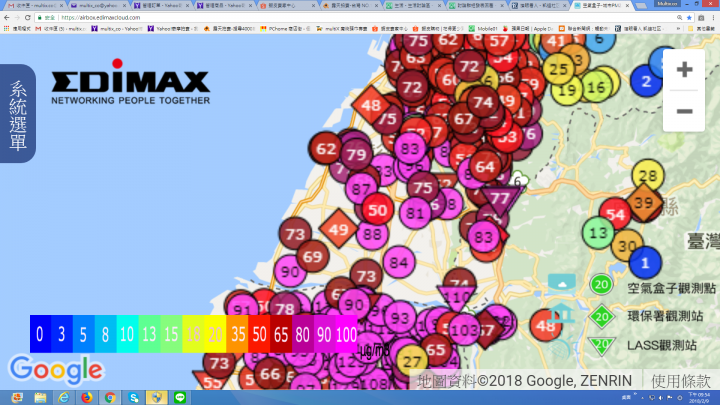Click the red 50 swatch in color scale
The image size is (720, 405).
(259, 334)
